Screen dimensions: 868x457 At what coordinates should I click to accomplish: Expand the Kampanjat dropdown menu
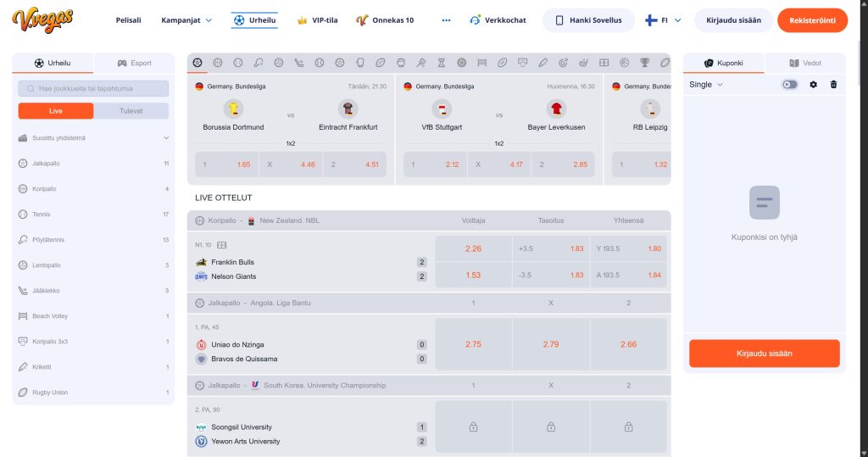pyautogui.click(x=186, y=20)
